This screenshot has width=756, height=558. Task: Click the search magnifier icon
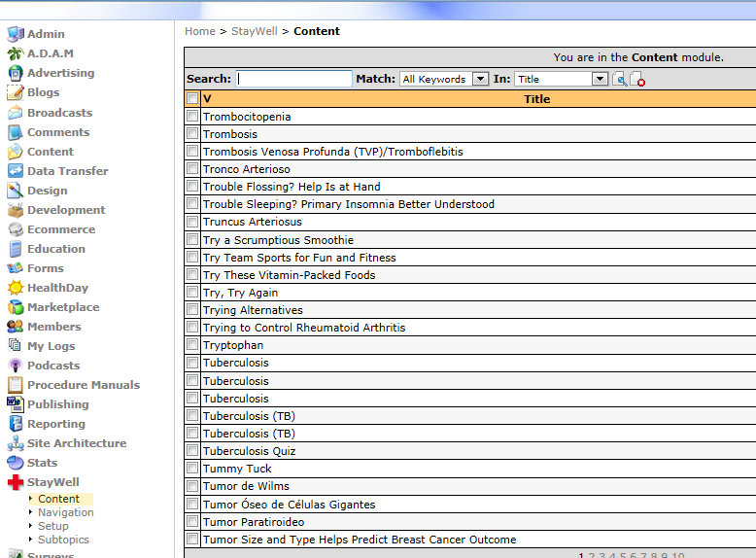pyautogui.click(x=619, y=79)
